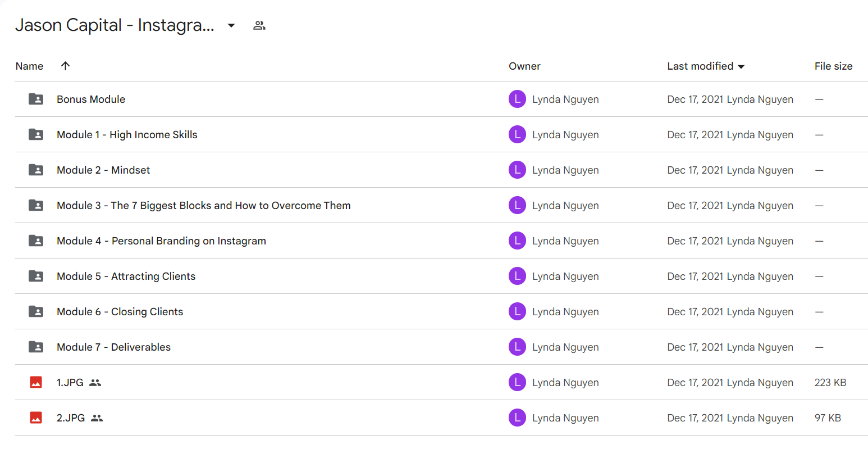Screen dimensions: 868x458
Task: Select Module 7 - Deliverables folder name
Action: [113, 347]
